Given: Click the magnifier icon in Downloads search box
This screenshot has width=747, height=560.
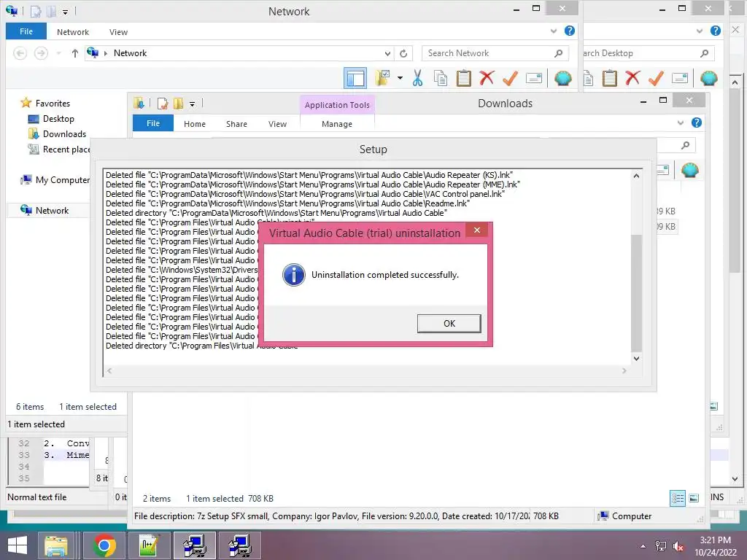Looking at the screenshot, I should [685, 145].
